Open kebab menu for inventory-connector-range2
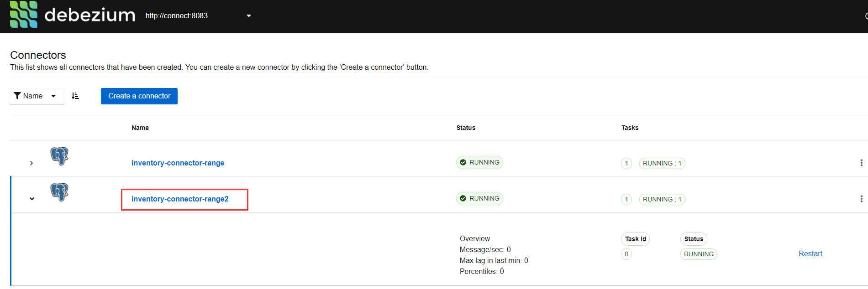868x289 pixels. click(x=861, y=199)
